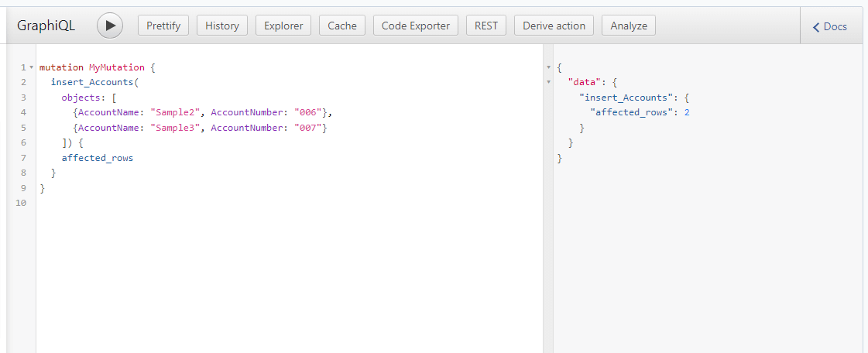The width and height of the screenshot is (868, 353).
Task: Click empty line 10 in the query editor
Action: [232, 203]
